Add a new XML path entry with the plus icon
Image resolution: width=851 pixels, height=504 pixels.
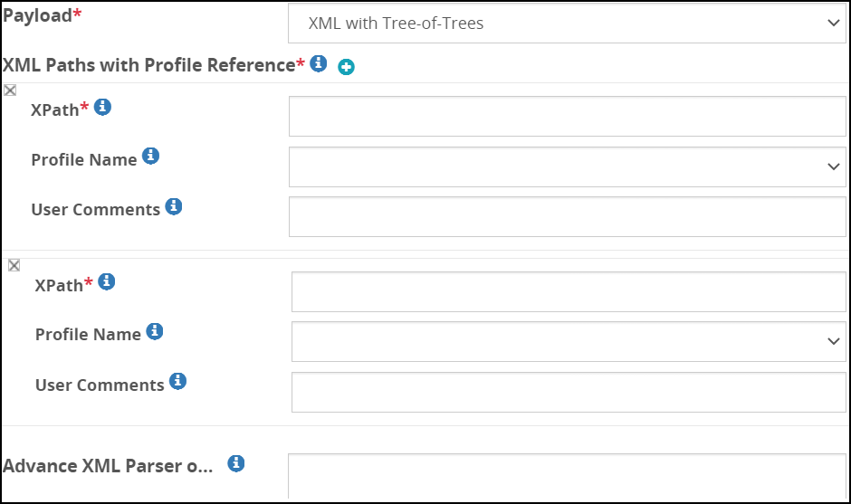pos(346,66)
